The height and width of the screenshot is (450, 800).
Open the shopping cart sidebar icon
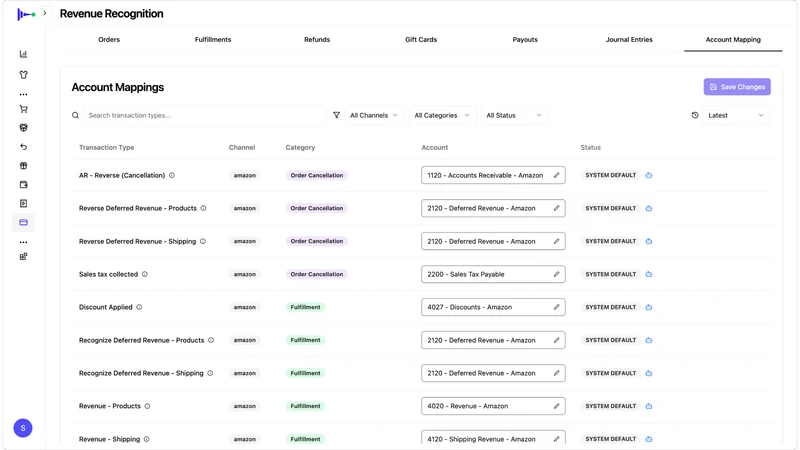[x=23, y=109]
